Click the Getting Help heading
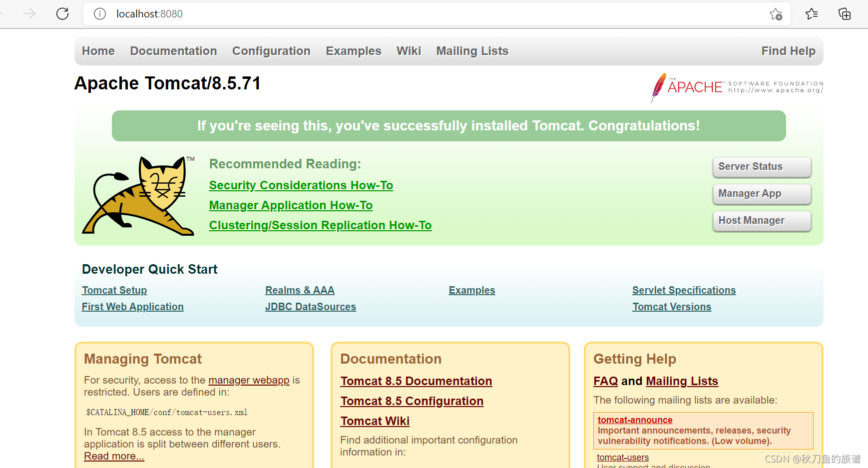The image size is (868, 468). [x=635, y=359]
